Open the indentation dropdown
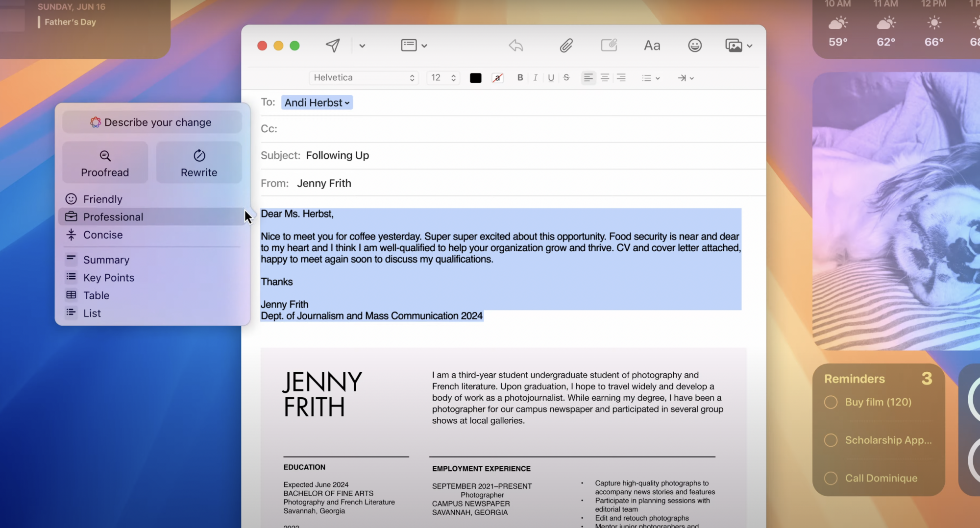The height and width of the screenshot is (528, 980). click(x=686, y=78)
